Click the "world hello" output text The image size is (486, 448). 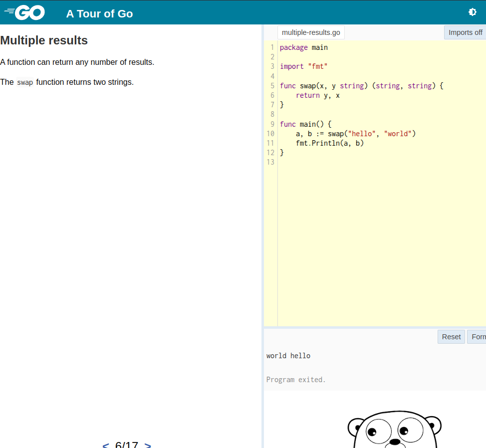288,356
